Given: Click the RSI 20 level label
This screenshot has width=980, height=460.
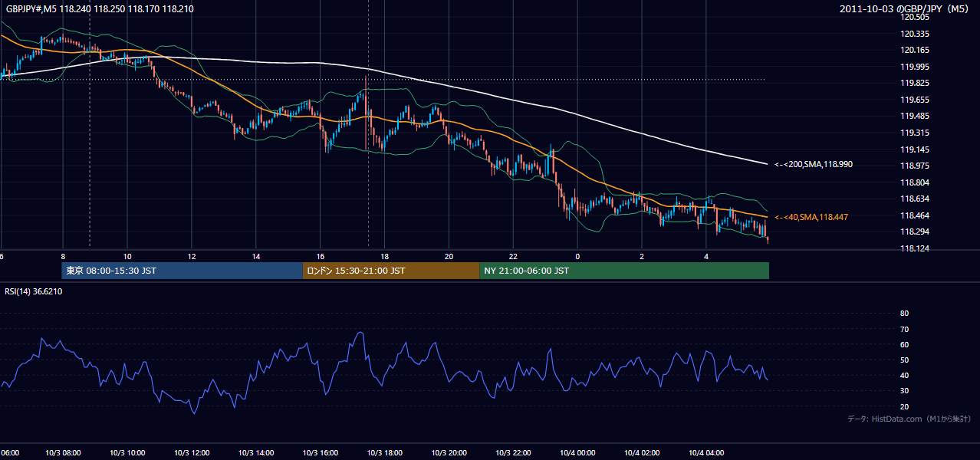Looking at the screenshot, I should tap(904, 406).
